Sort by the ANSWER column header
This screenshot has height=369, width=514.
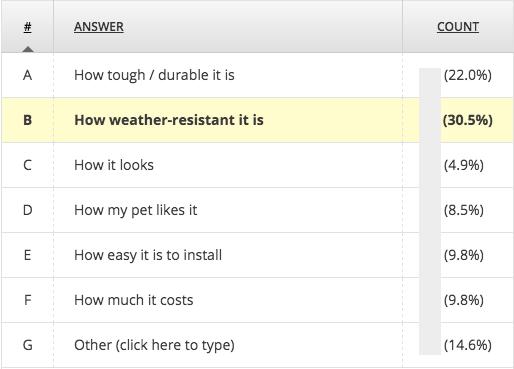point(99,27)
